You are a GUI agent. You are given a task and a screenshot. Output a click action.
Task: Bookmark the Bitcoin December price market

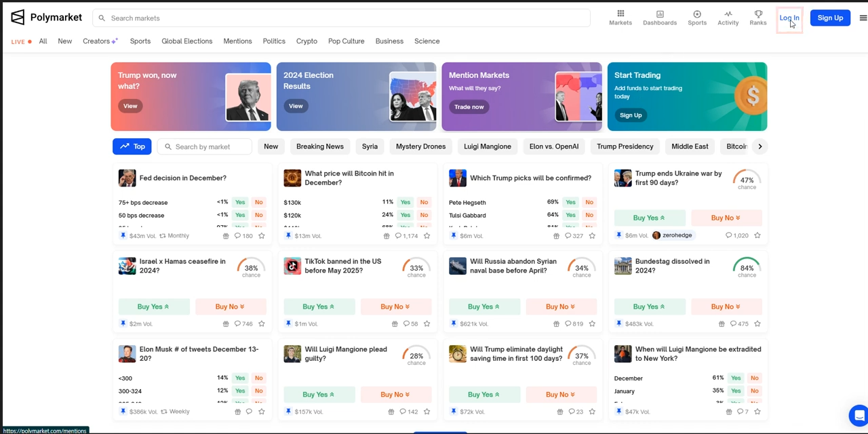click(x=427, y=236)
